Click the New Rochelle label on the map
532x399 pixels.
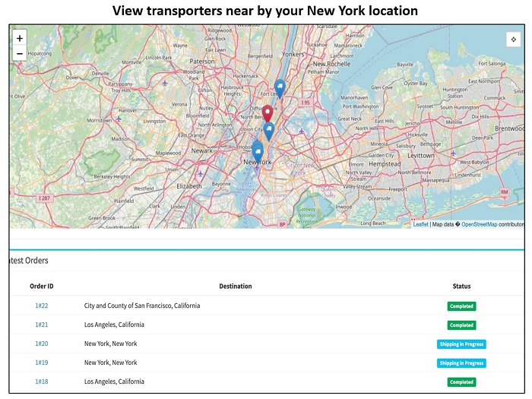(331, 64)
